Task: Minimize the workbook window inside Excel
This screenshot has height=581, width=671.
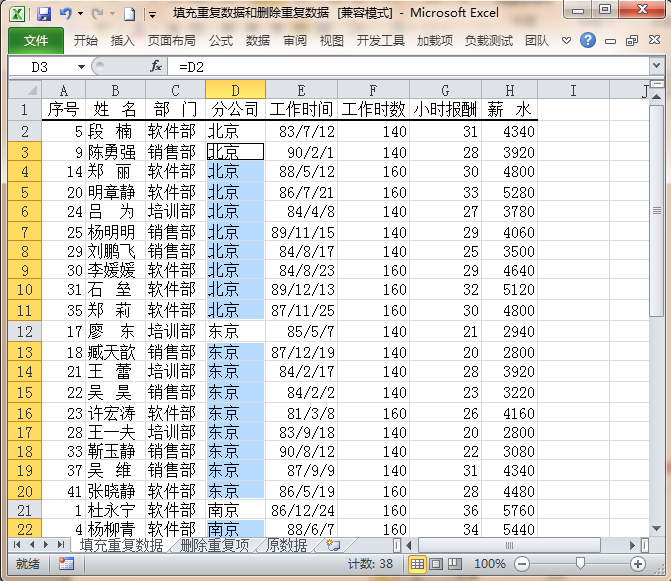Action: (x=610, y=41)
